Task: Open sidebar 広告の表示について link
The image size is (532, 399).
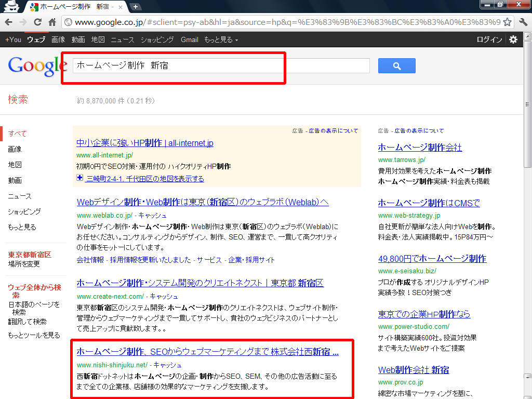Action: 419,130
